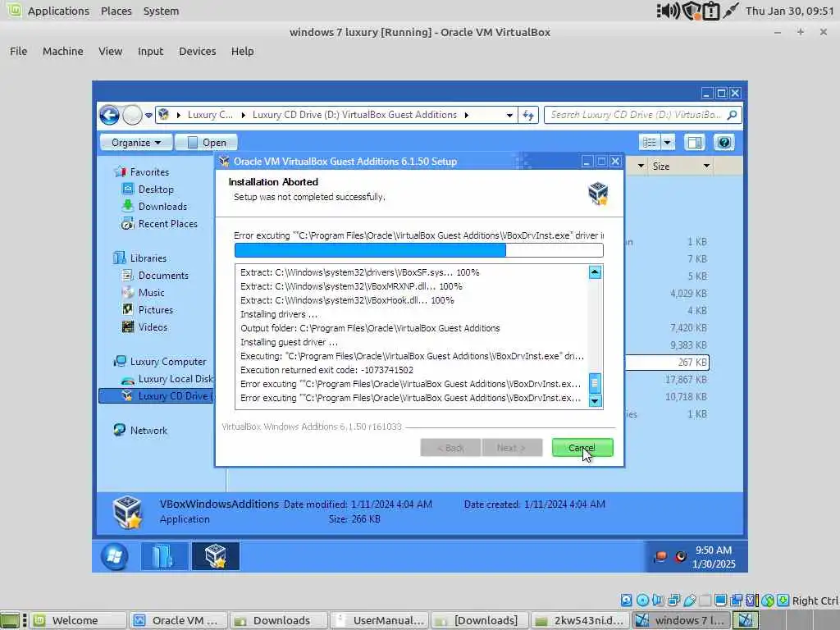Click the Open toolbar button
This screenshot has width=840, height=630.
(206, 143)
